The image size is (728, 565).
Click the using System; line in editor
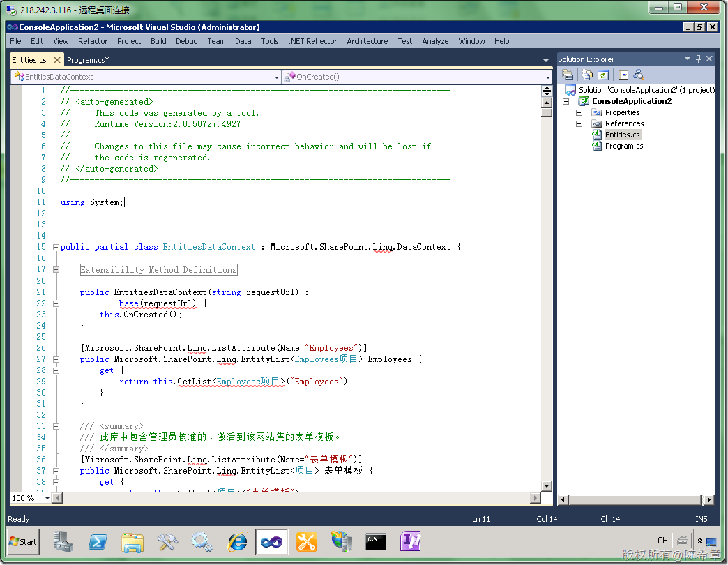pos(92,202)
